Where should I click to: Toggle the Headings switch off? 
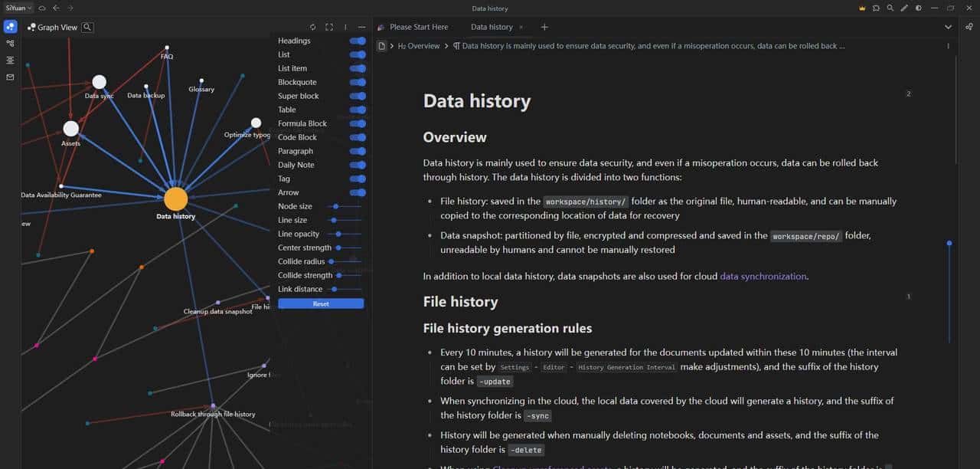pos(358,41)
